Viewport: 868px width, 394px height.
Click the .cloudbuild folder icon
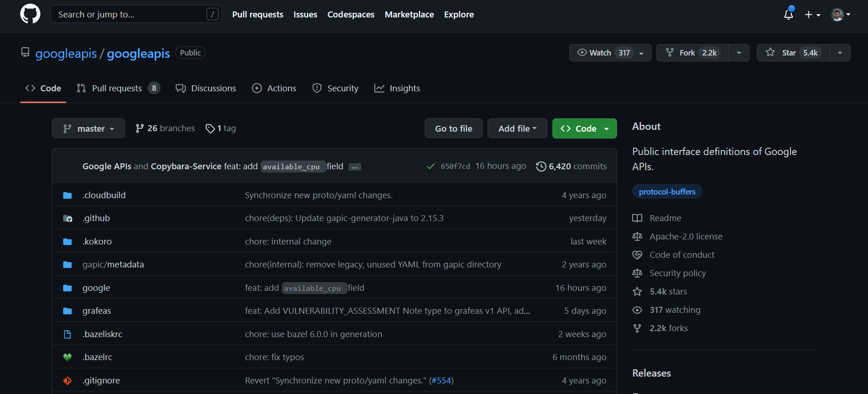[67, 195]
